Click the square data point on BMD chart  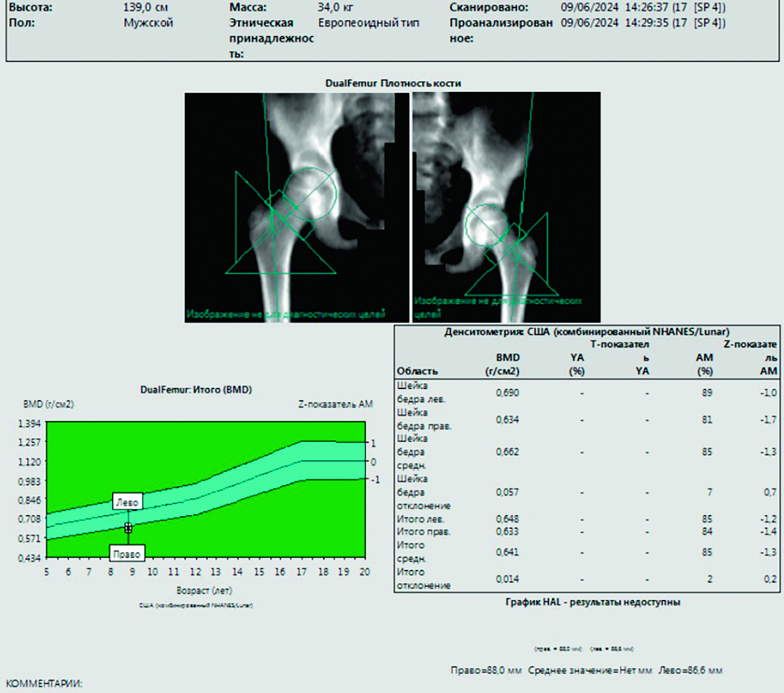[128, 528]
